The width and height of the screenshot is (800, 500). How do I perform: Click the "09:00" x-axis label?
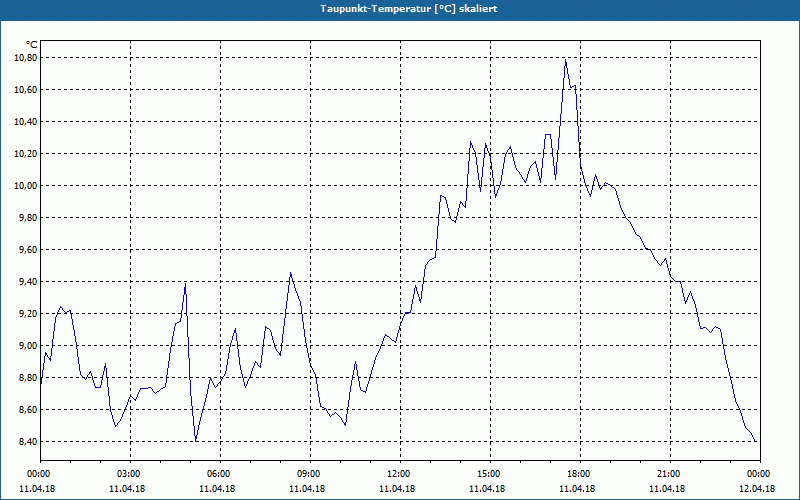310,474
